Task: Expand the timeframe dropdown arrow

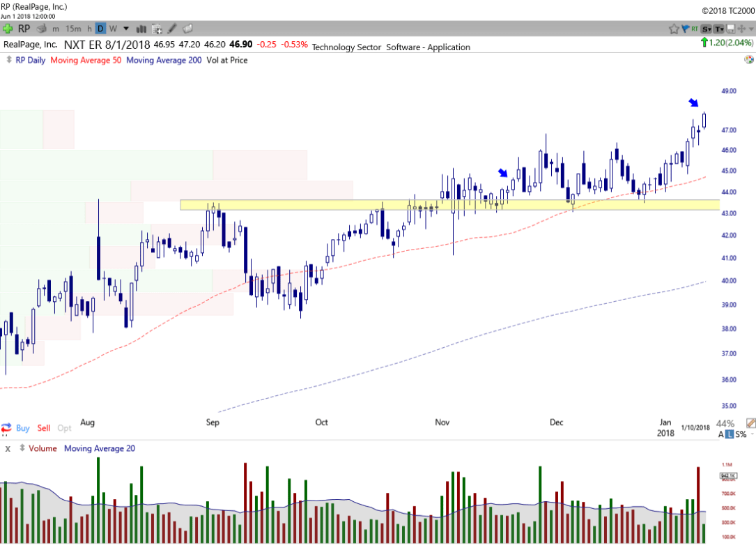Action: 126,29
